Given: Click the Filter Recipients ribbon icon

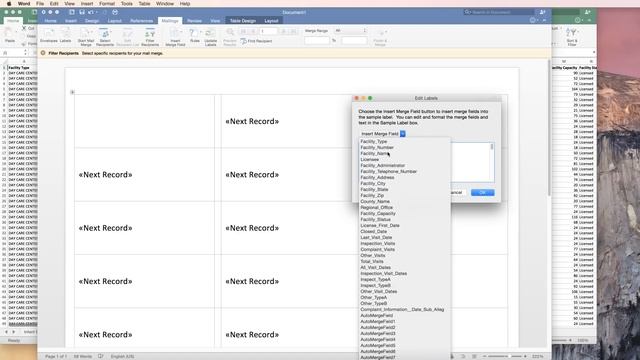Looking at the screenshot, I should pos(150,37).
